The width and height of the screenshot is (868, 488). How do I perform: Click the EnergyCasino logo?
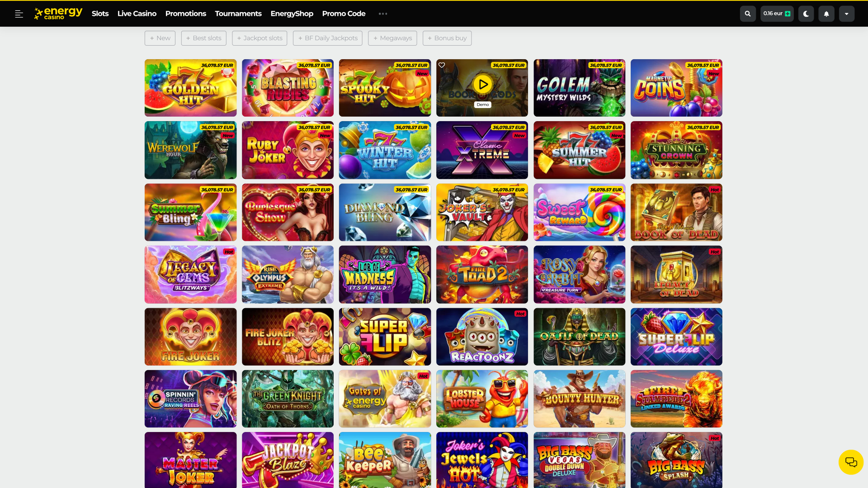(58, 14)
